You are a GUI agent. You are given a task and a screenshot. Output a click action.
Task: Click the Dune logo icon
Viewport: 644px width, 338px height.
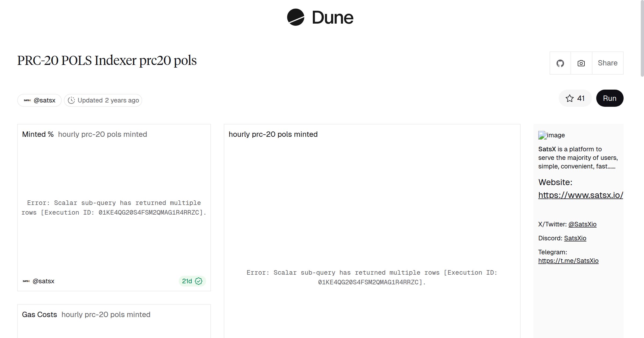pos(295,17)
